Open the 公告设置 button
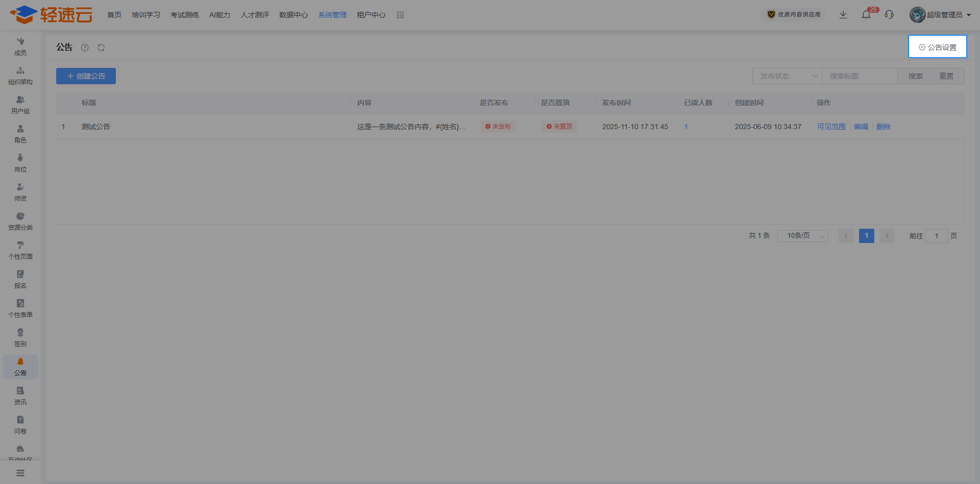The height and width of the screenshot is (484, 980). point(937,47)
